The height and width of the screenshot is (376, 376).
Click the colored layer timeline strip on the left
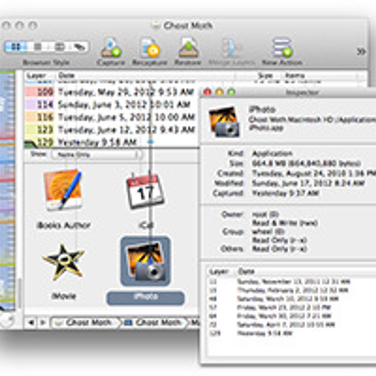coord(7,190)
